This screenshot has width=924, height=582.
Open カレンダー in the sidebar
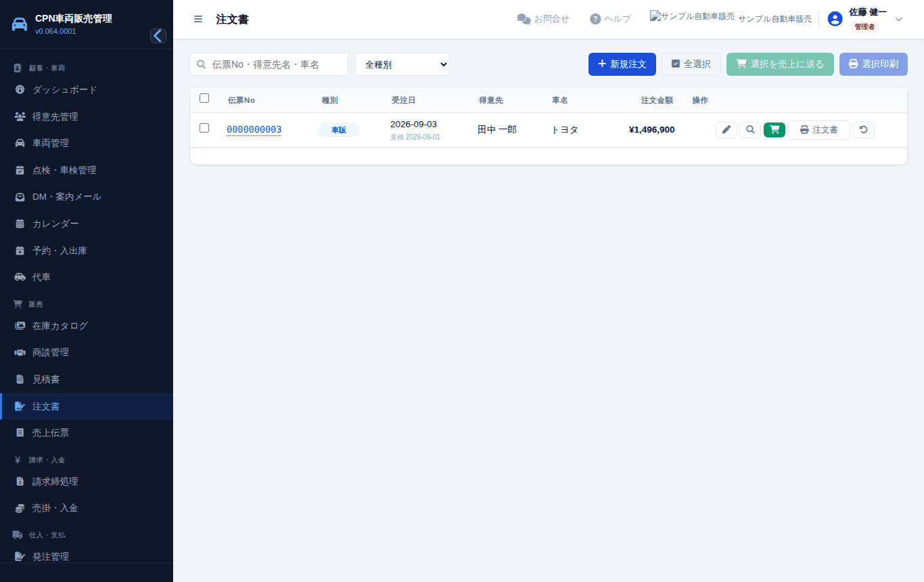point(87,224)
